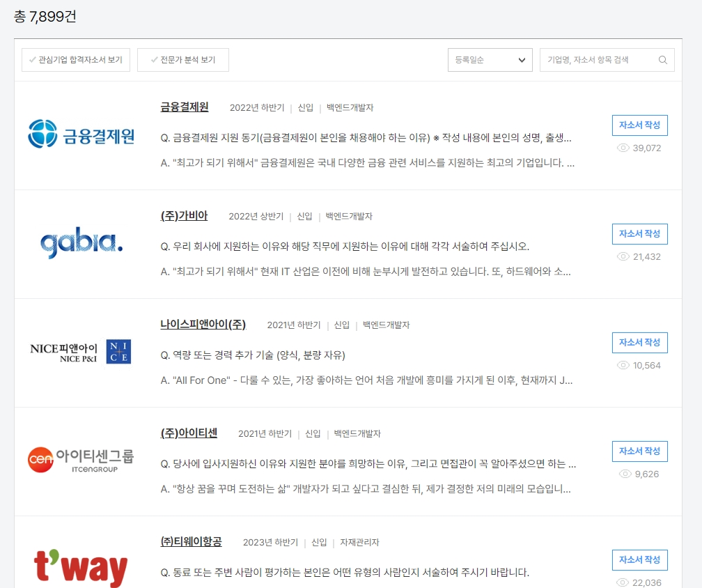Open the 나이스피앤아이(주) listing title
702x588 pixels.
204,325
